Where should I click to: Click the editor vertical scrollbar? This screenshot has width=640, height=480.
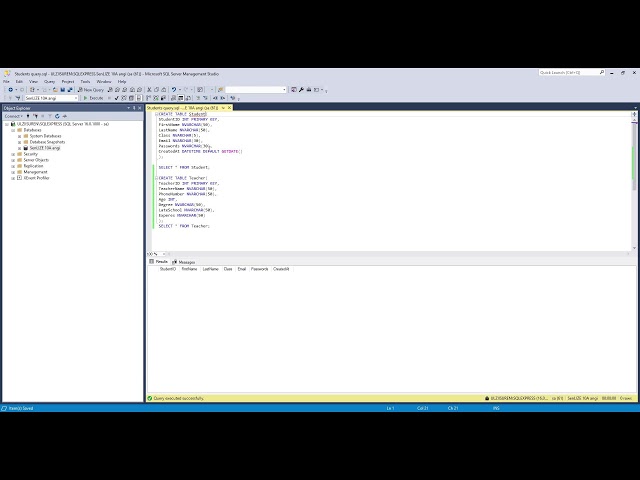coord(634,182)
